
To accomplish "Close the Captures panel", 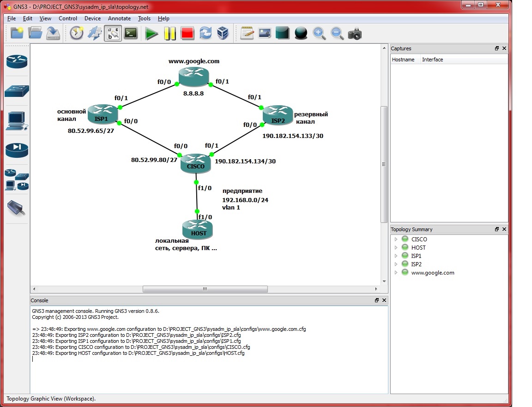I will pos(504,48).
